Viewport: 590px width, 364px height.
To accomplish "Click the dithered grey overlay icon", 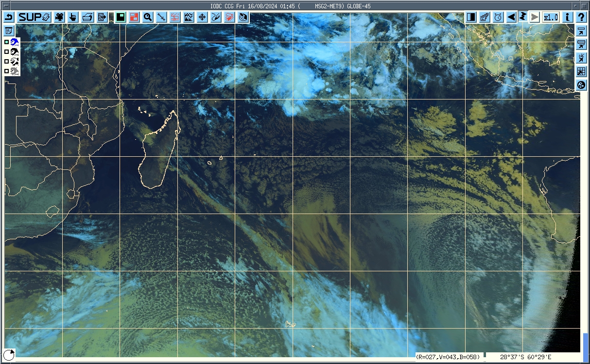I will 15,71.
